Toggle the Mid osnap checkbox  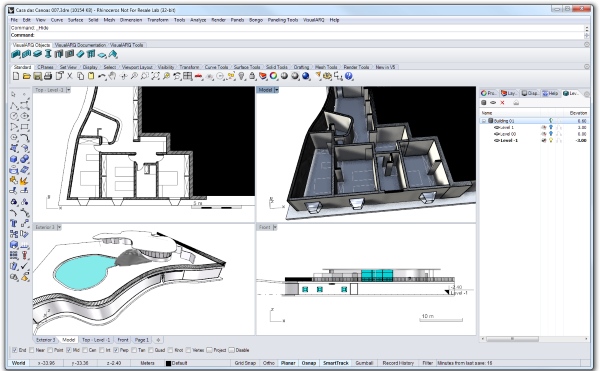coord(68,350)
